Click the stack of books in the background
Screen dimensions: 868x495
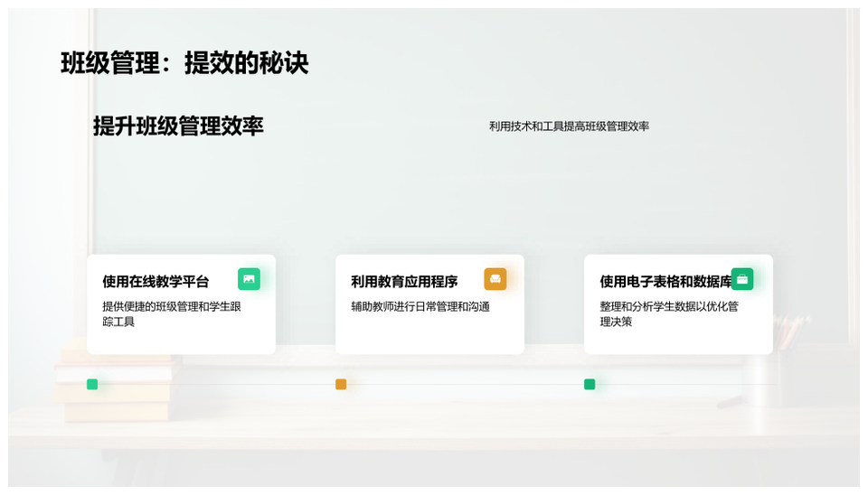118,388
